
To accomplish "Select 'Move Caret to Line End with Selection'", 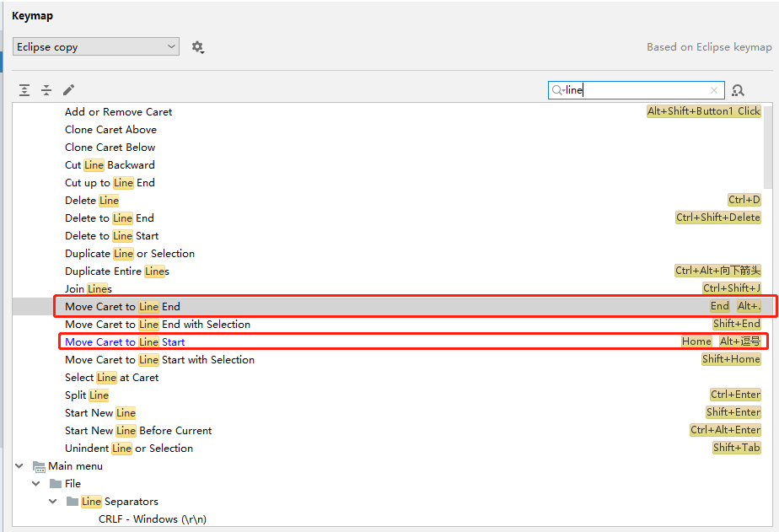I will [x=158, y=325].
